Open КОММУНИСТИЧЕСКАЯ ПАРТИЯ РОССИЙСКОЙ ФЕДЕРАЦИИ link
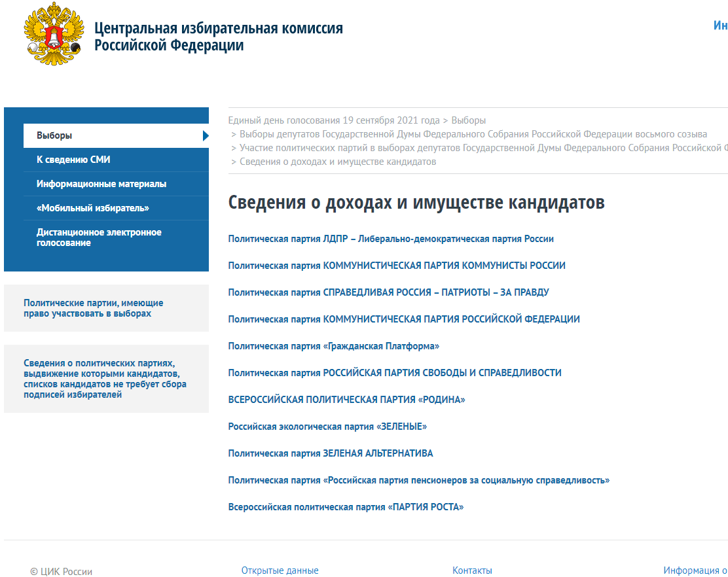Screen dimensions: 728x577 (x=403, y=319)
